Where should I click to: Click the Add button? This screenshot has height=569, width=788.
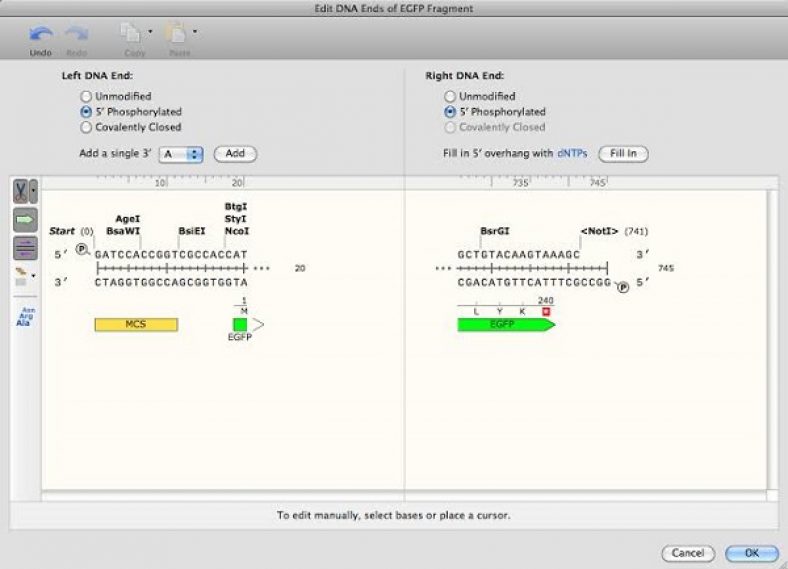click(x=235, y=154)
